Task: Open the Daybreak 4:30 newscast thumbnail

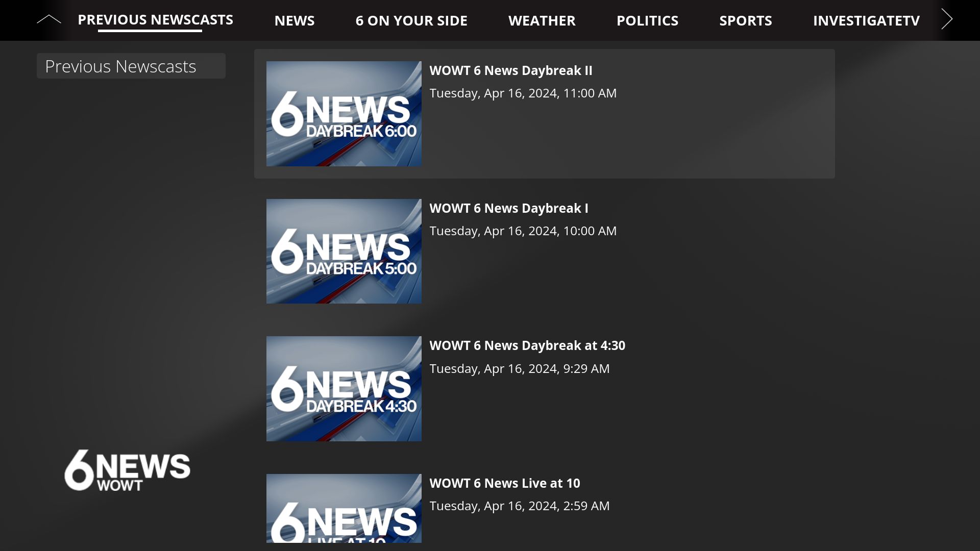Action: [344, 388]
